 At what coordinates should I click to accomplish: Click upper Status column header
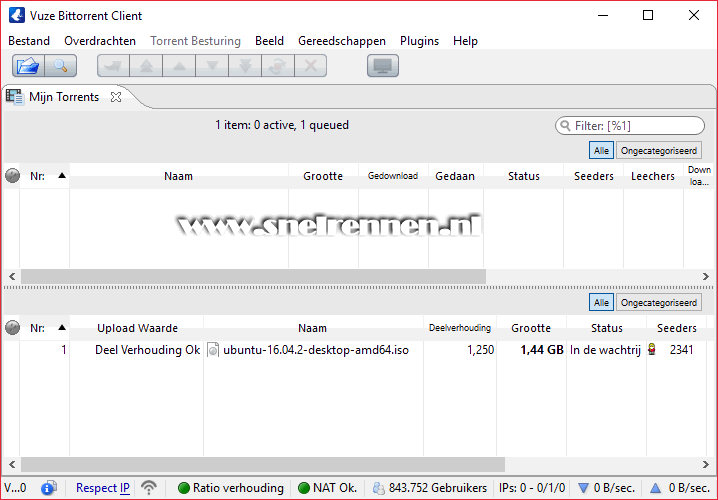coord(523,176)
